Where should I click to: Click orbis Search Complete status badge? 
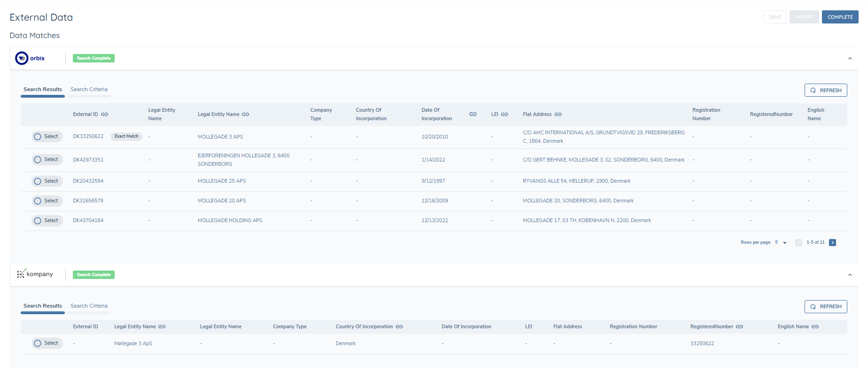point(94,58)
